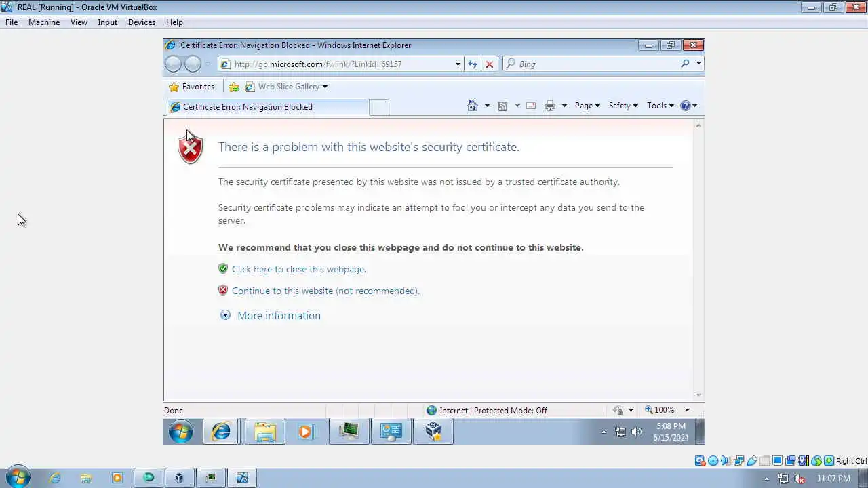Click the RSS Feeds icon
This screenshot has height=488, width=868.
(502, 106)
